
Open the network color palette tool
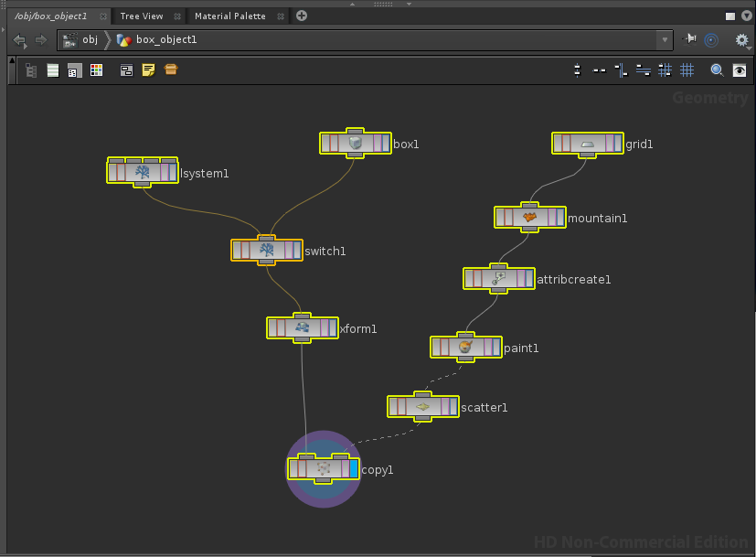[x=96, y=70]
